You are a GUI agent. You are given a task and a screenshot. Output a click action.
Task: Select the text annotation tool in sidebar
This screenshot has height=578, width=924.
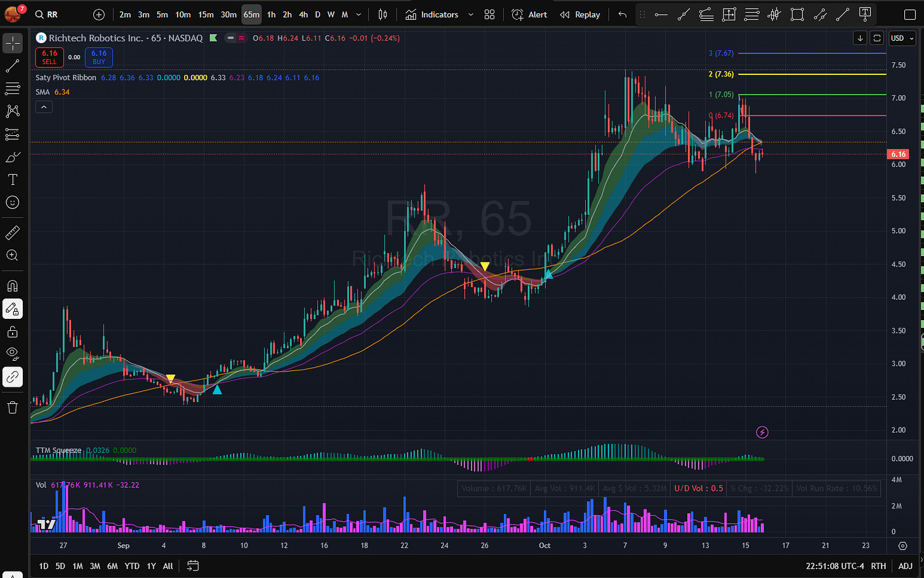click(12, 180)
